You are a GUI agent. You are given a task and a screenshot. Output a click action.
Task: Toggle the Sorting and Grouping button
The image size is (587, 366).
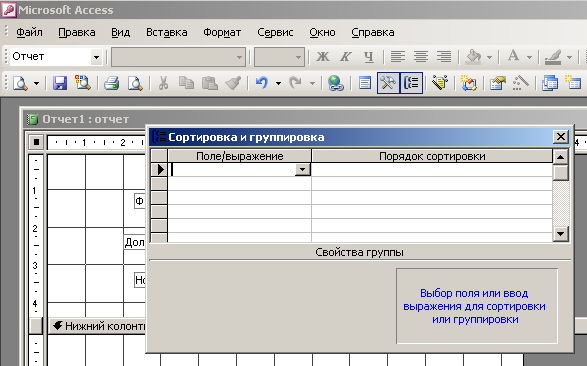[x=411, y=83]
